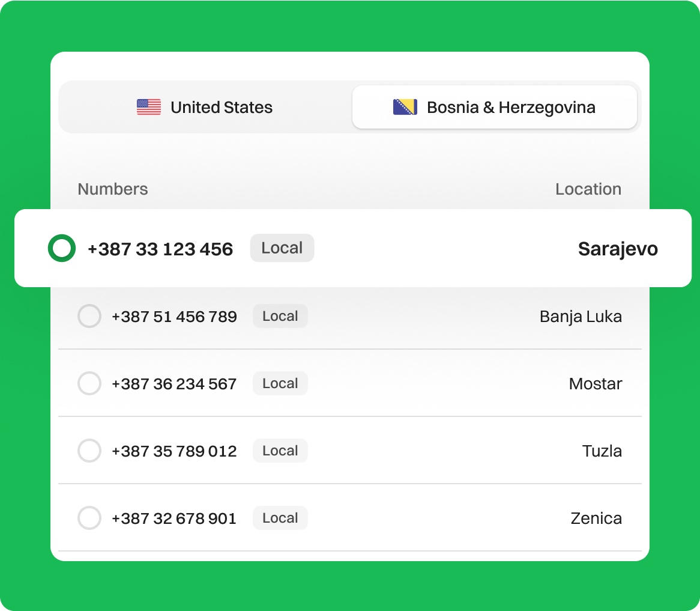Viewport: 700px width, 611px height.
Task: Click the Local tag in the Zenica row
Action: pos(280,518)
